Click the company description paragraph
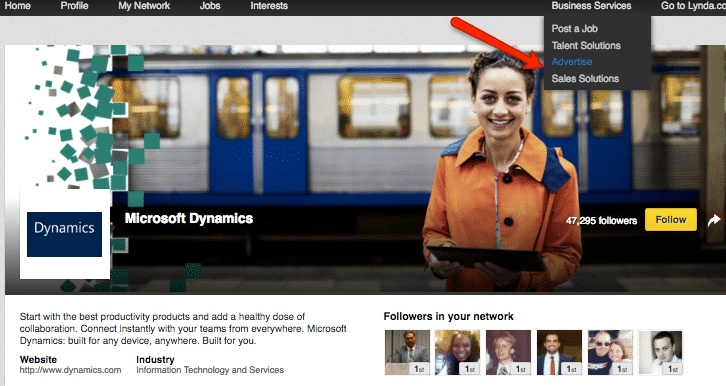Screen dimensions: 726x386 183,329
